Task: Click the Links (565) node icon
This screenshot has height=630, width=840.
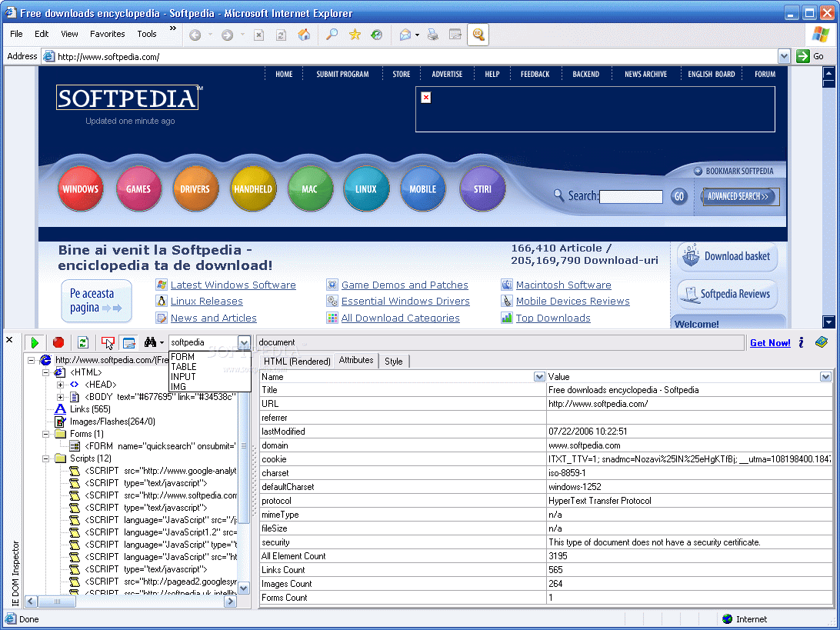Action: click(x=61, y=409)
